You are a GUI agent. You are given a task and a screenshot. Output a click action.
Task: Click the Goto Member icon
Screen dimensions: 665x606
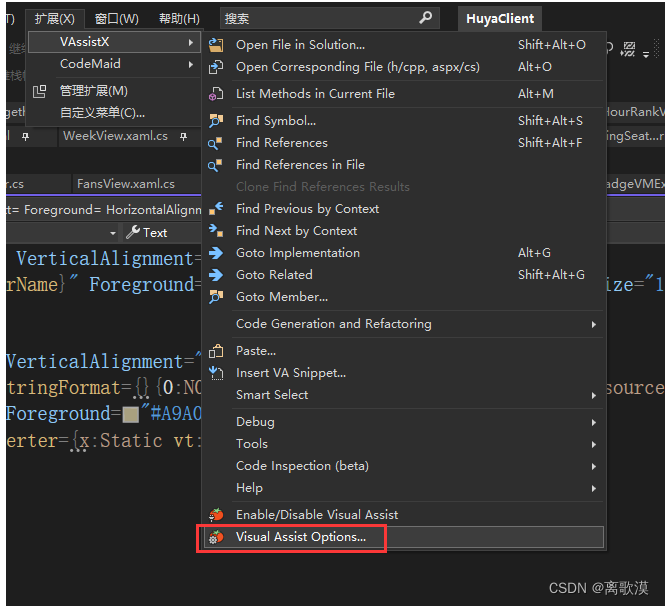click(216, 297)
